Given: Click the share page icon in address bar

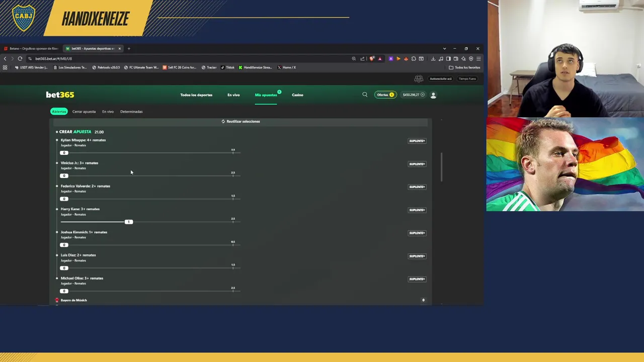Looking at the screenshot, I should [x=362, y=58].
